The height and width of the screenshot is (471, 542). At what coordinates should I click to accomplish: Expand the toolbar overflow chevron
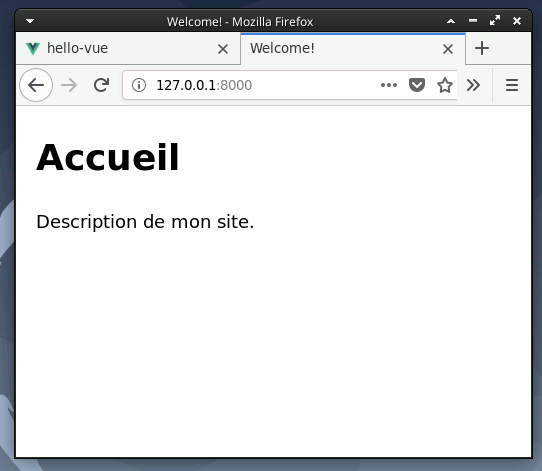tap(473, 85)
